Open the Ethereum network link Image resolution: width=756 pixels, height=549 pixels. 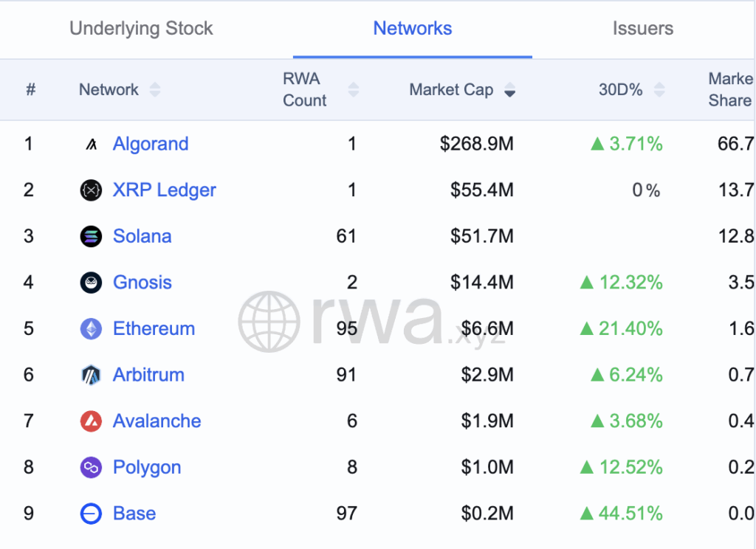[154, 329]
